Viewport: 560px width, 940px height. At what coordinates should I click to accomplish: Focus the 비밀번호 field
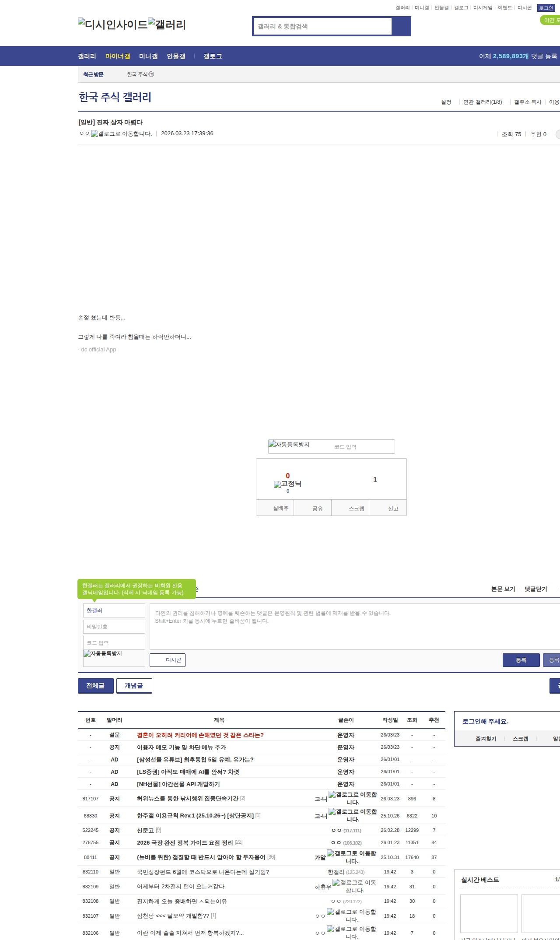(x=114, y=627)
